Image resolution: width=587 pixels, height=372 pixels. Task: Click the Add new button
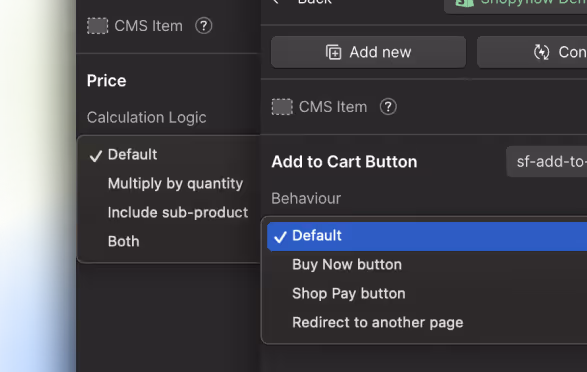[x=368, y=52]
